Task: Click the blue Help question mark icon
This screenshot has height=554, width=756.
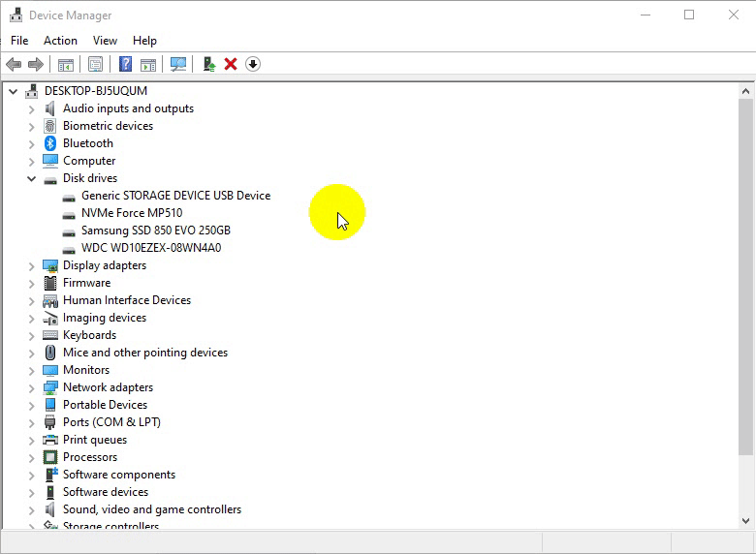Action: [125, 64]
